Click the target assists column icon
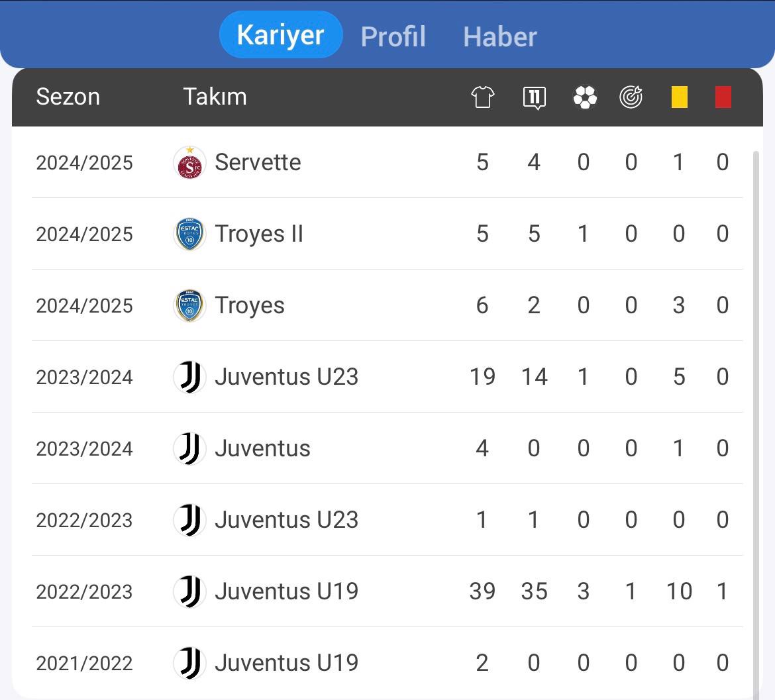Viewport: 775px width, 700px height. point(631,97)
